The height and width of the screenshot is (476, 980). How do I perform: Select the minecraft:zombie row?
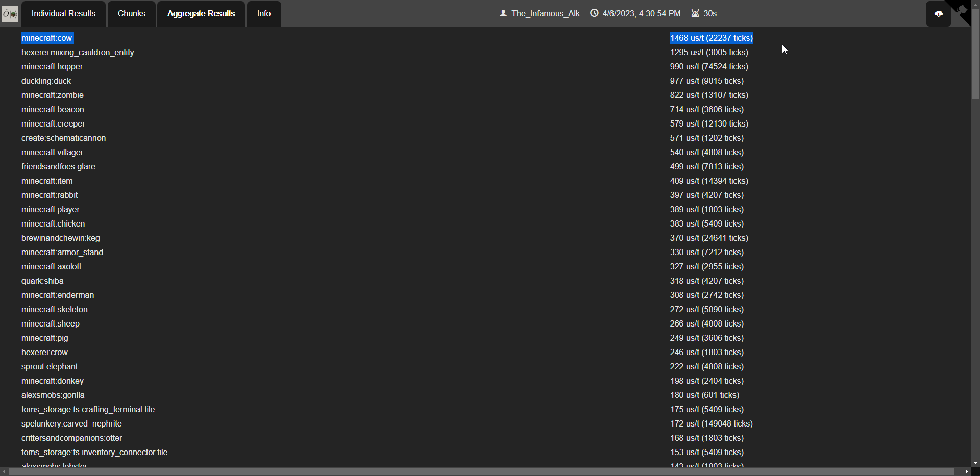tap(53, 95)
